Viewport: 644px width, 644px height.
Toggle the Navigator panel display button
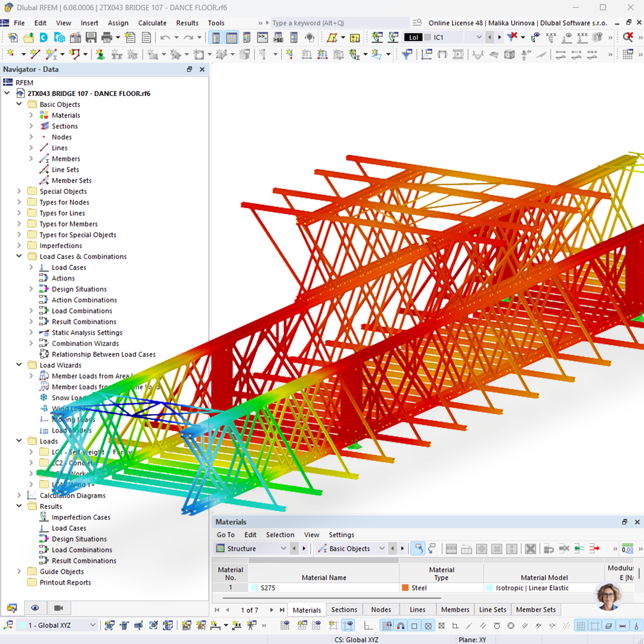click(x=216, y=38)
